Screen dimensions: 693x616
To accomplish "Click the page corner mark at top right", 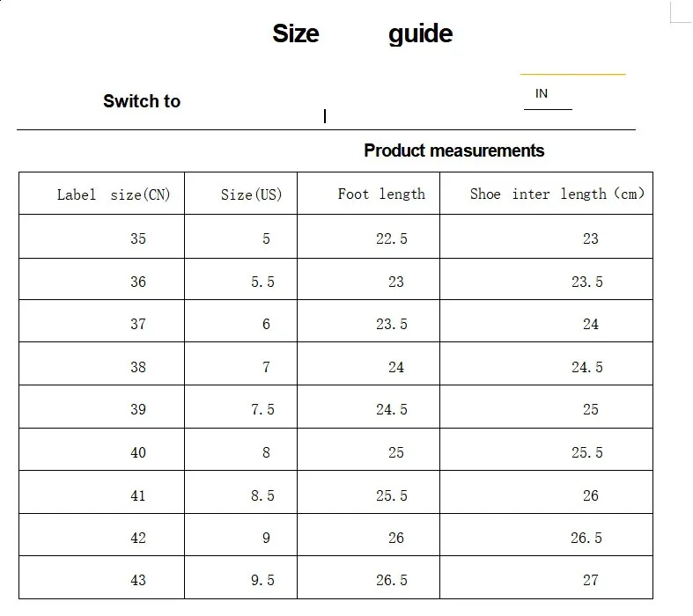I will pos(681,12).
